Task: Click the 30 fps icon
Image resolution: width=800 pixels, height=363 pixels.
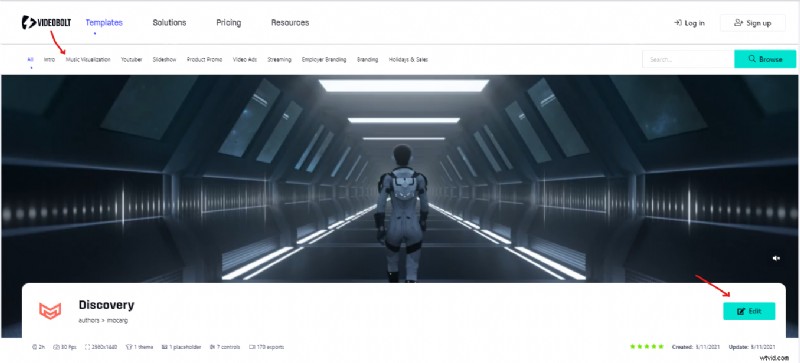Action: pos(56,347)
